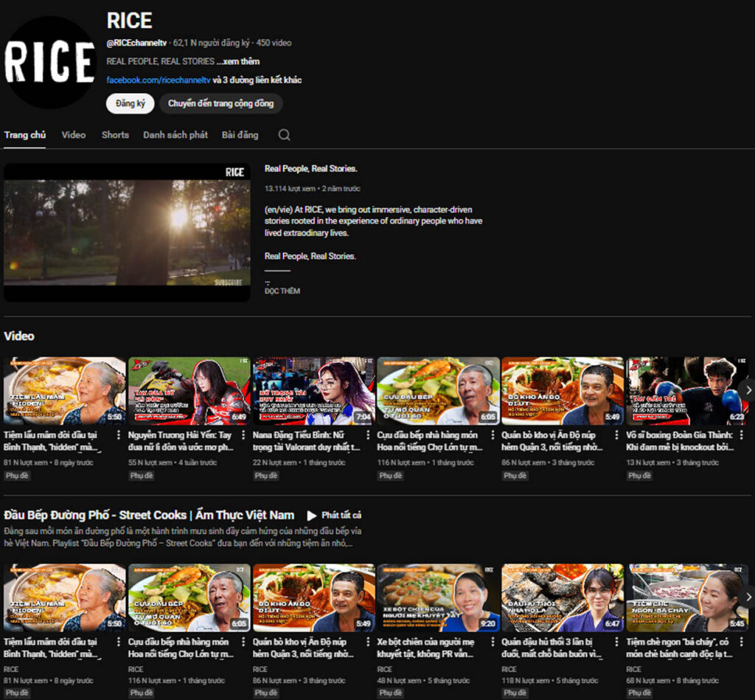
Task: Open the Danh sách phát tab
Action: 175,135
